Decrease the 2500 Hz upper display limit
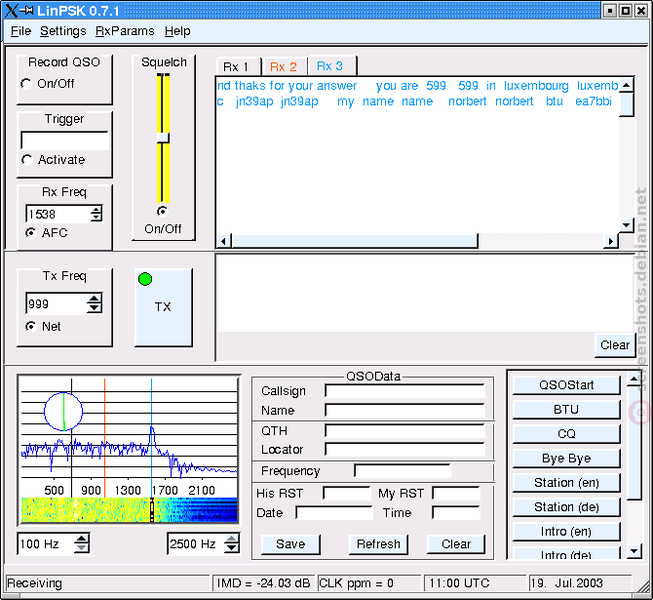Image resolution: width=653 pixels, height=600 pixels. click(x=231, y=549)
